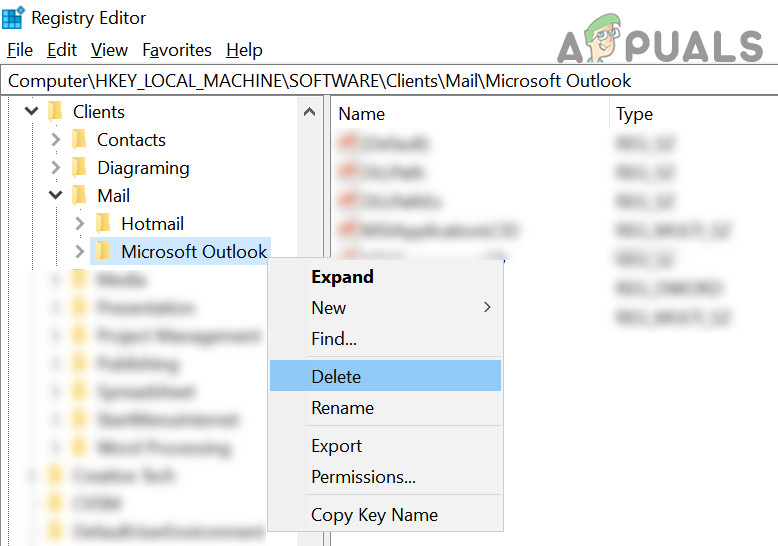Choose Export in the context menu
Image resolution: width=778 pixels, height=546 pixels.
(386, 446)
